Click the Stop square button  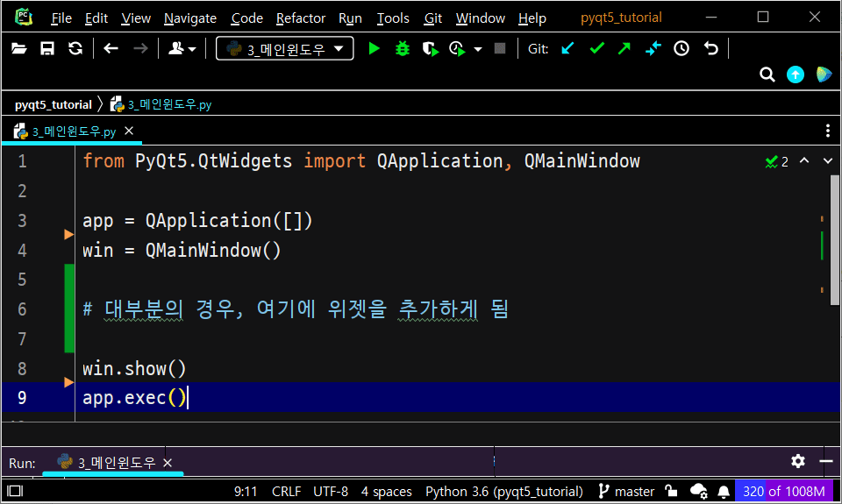click(500, 49)
